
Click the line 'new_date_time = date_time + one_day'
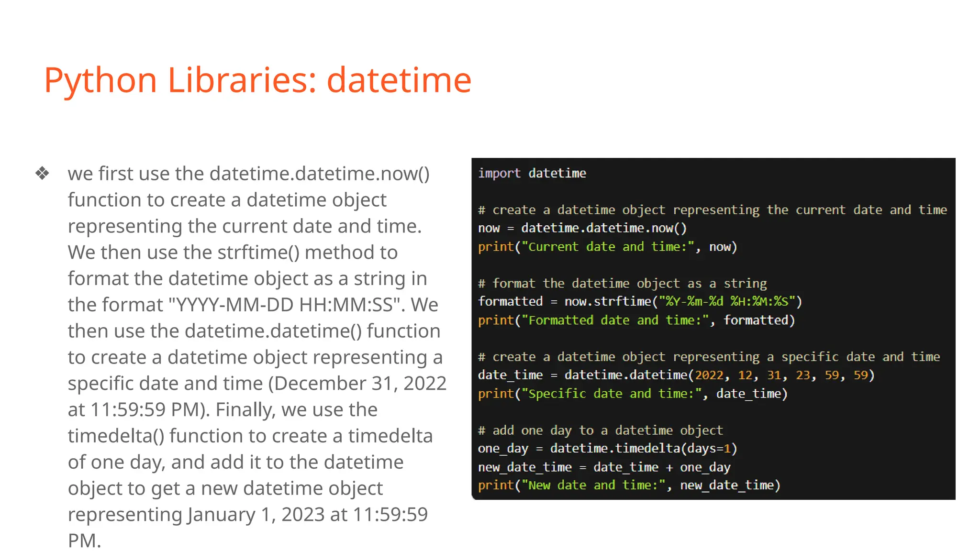point(604,467)
